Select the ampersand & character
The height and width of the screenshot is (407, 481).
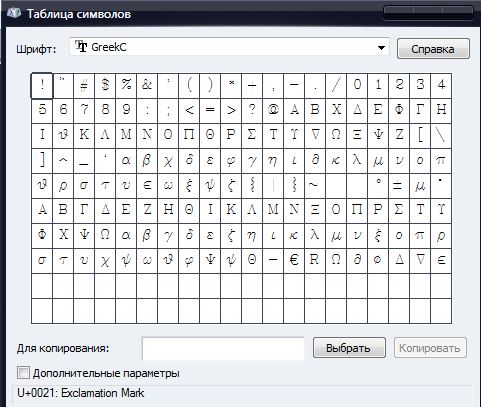(x=147, y=86)
